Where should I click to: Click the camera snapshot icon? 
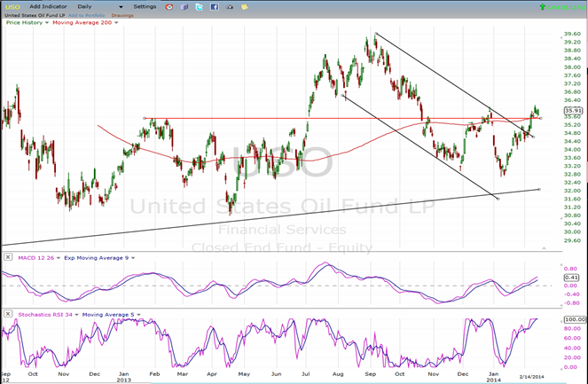pos(231,6)
